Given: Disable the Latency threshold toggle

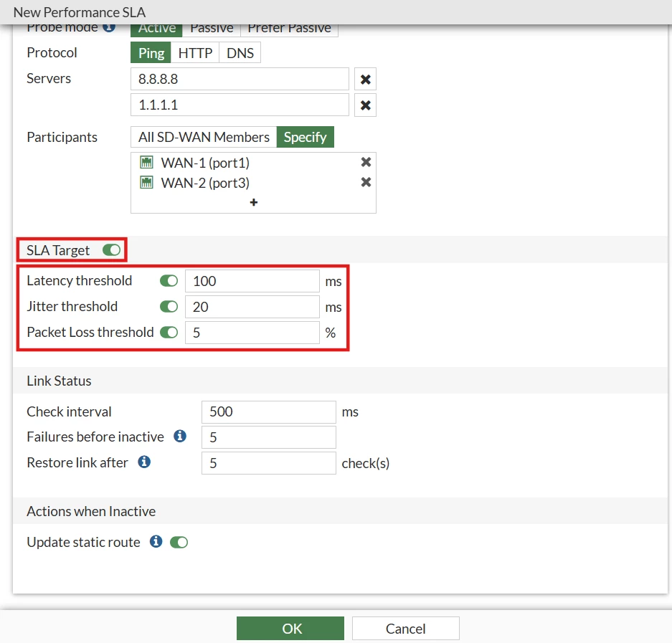Looking at the screenshot, I should pyautogui.click(x=169, y=280).
